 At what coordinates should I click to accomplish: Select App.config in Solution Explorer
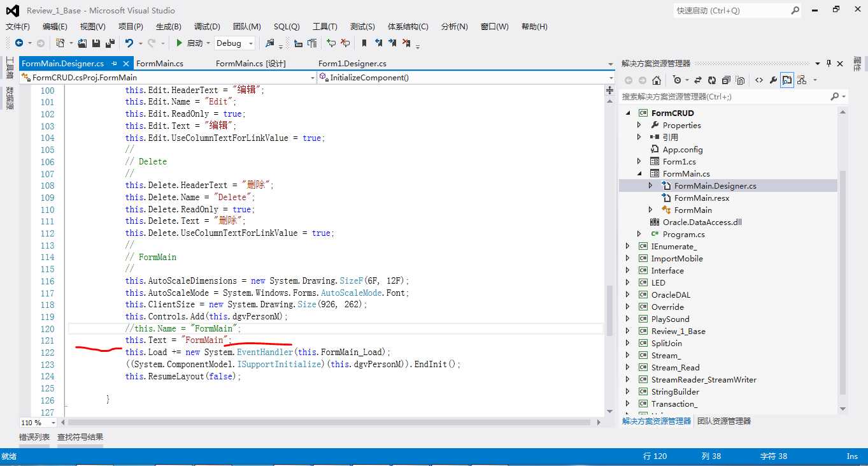tap(683, 149)
